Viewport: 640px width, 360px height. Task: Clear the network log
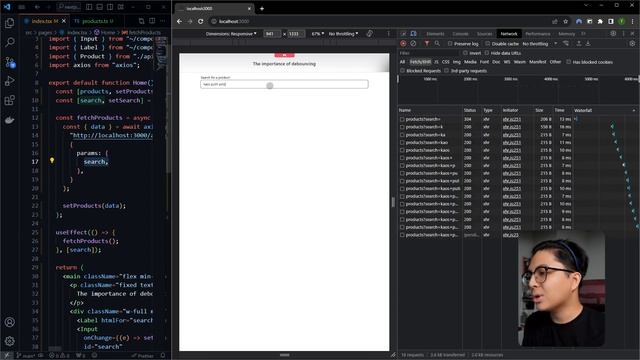click(413, 43)
